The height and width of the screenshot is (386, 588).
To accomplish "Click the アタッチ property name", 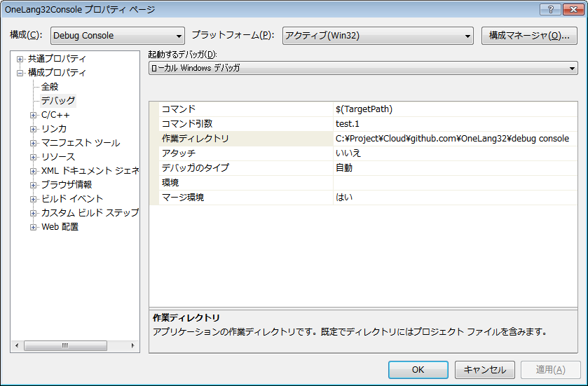I will [x=179, y=153].
